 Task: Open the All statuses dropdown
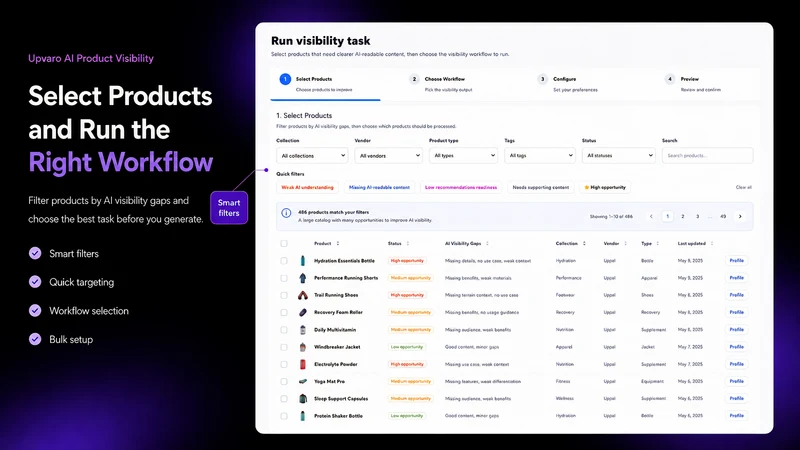pyautogui.click(x=618, y=156)
